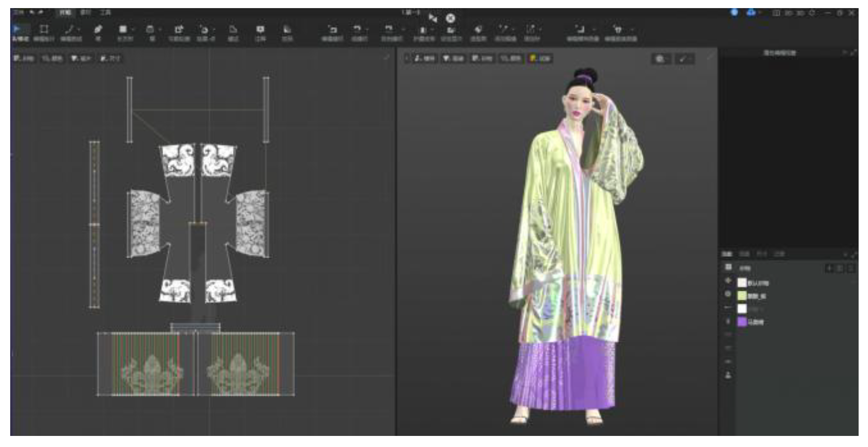Expand the property editor panel corner icon
868x447 pixels.
[854, 53]
